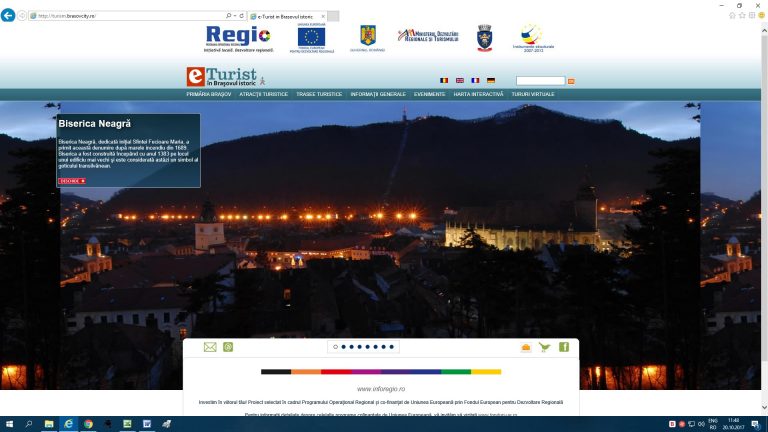Click the site search input field
Image resolution: width=768 pixels, height=432 pixels.
coord(540,80)
